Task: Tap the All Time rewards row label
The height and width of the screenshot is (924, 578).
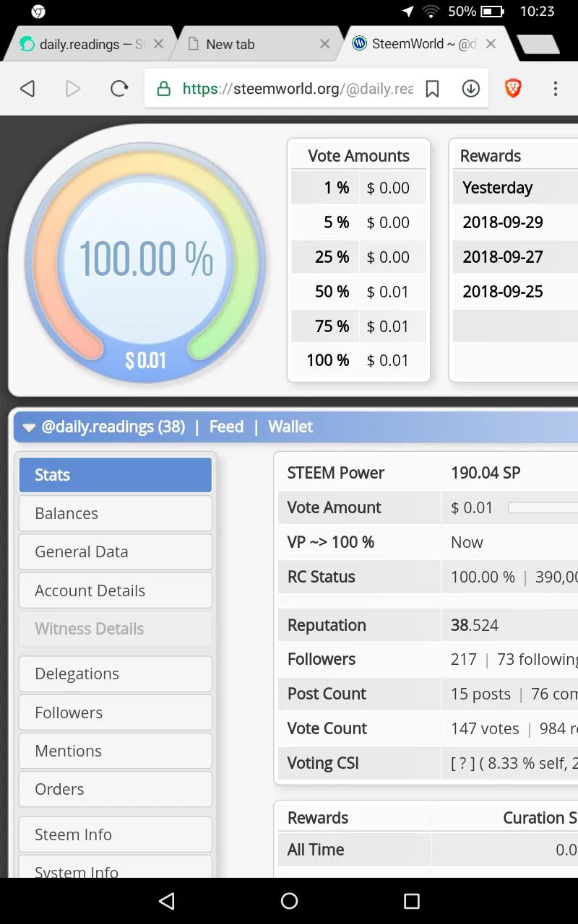Action: click(x=316, y=850)
